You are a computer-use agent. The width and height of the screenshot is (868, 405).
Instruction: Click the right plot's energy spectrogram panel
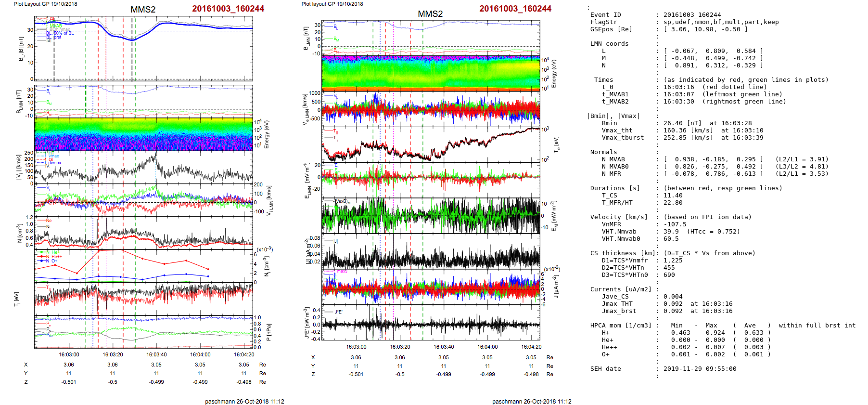point(431,72)
